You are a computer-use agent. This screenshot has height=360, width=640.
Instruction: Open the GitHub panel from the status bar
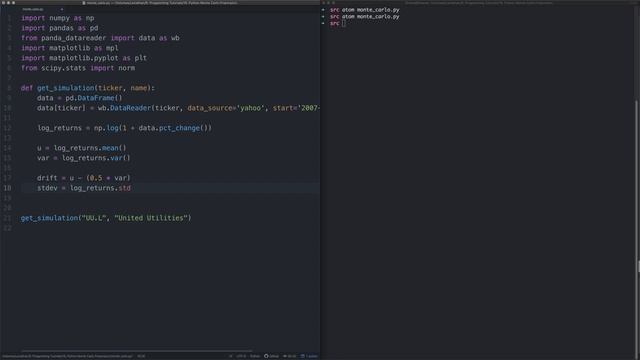click(271, 356)
